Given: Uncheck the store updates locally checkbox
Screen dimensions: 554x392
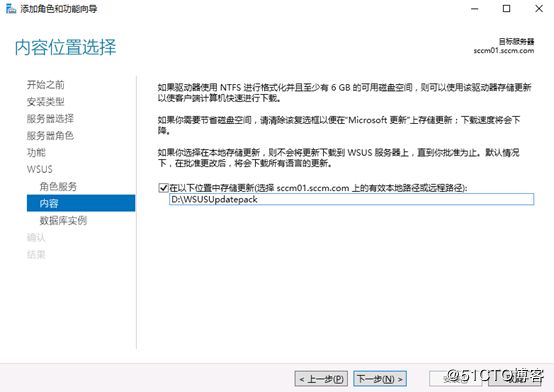Looking at the screenshot, I should [x=163, y=188].
